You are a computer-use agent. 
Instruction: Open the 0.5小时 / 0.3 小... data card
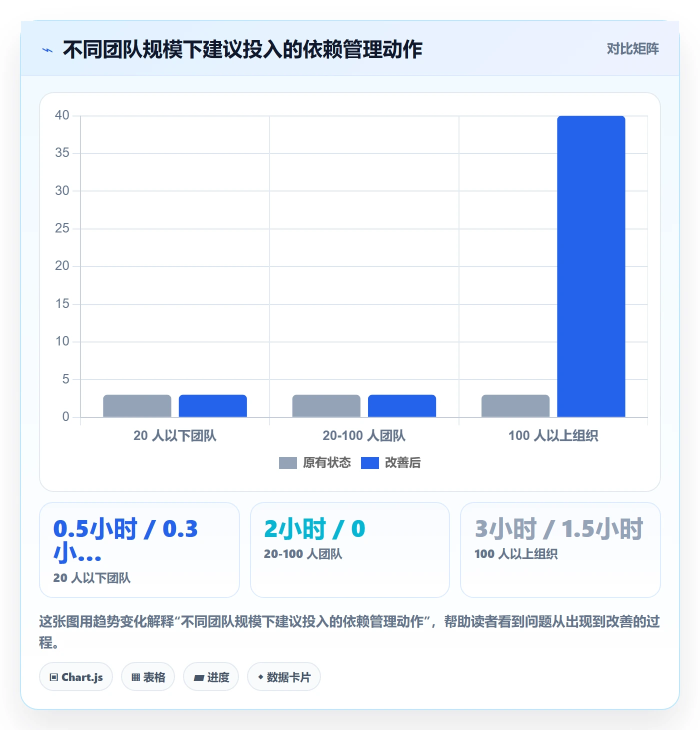139,550
